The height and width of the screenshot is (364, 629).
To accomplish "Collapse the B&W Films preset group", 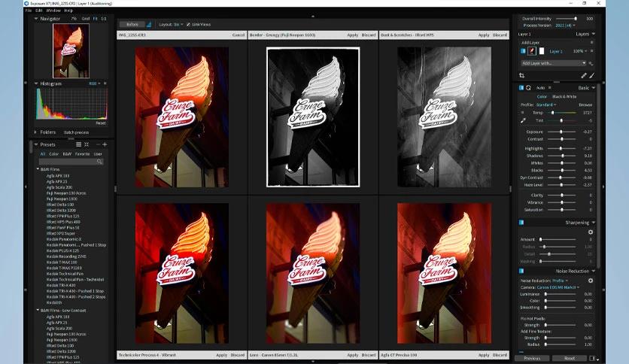I will point(38,169).
